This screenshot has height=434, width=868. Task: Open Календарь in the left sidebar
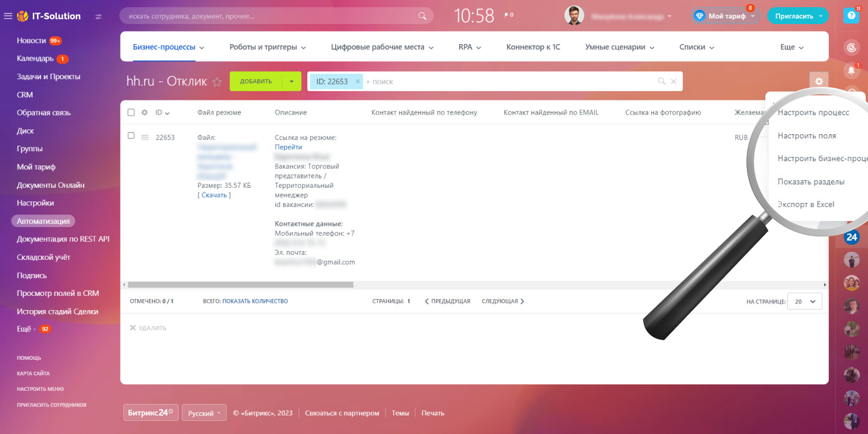tap(35, 58)
